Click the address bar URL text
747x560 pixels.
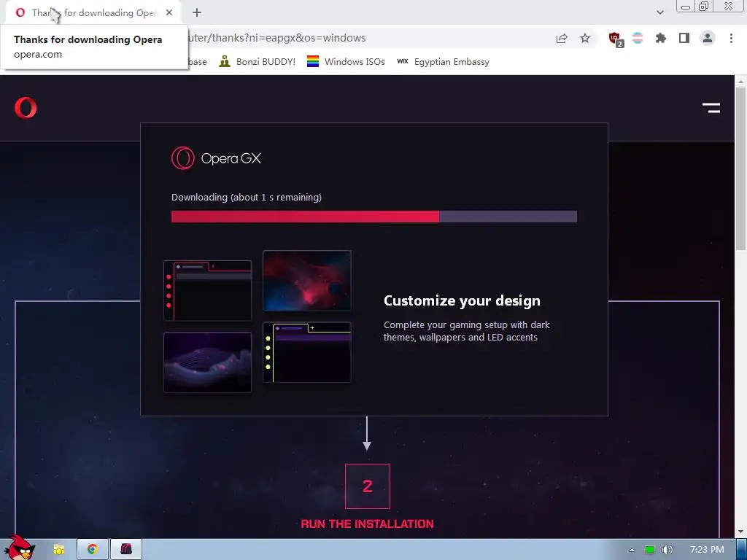(x=277, y=38)
